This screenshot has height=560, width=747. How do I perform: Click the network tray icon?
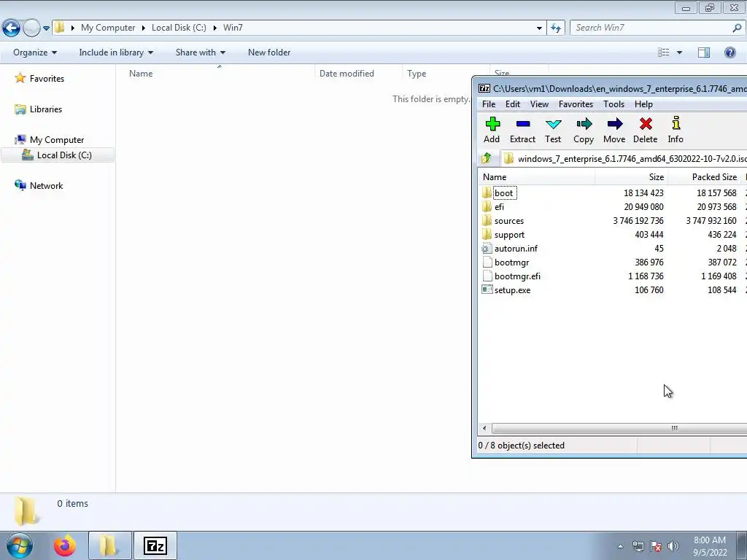638,546
